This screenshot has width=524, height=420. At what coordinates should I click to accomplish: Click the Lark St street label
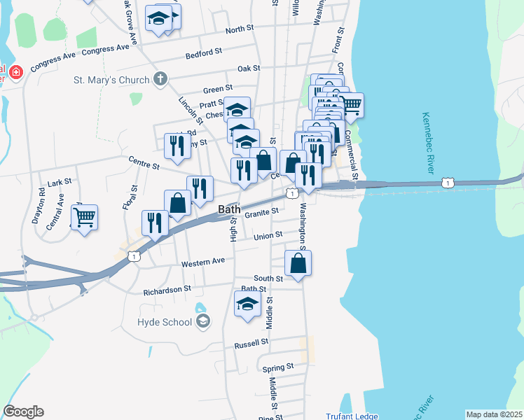[x=60, y=182]
